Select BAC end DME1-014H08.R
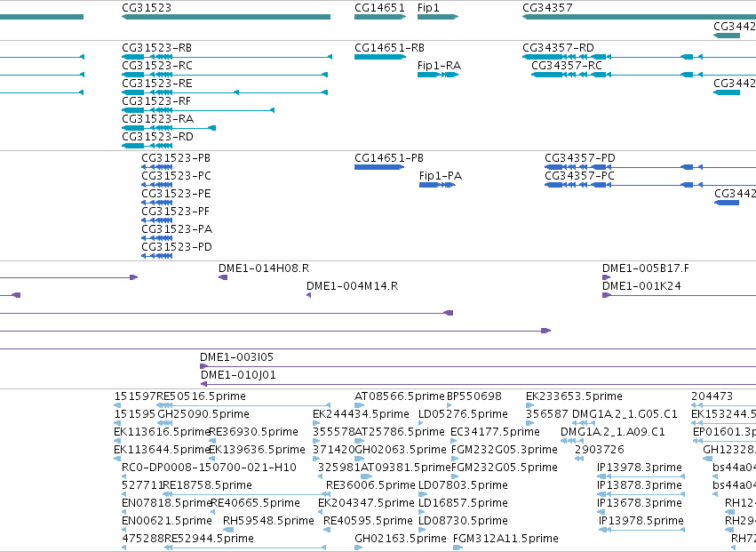The image size is (756, 552). 264,268
